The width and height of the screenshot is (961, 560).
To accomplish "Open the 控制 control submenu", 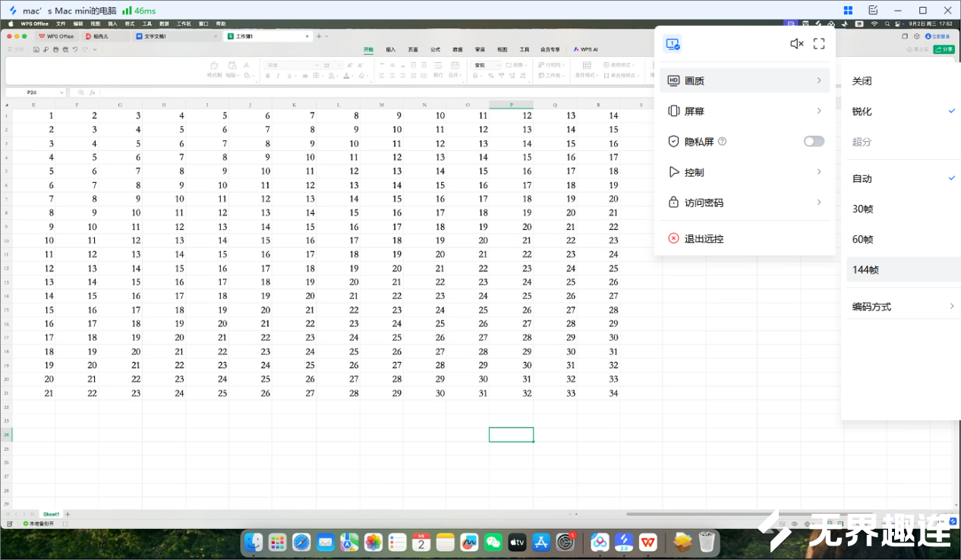I will 745,172.
